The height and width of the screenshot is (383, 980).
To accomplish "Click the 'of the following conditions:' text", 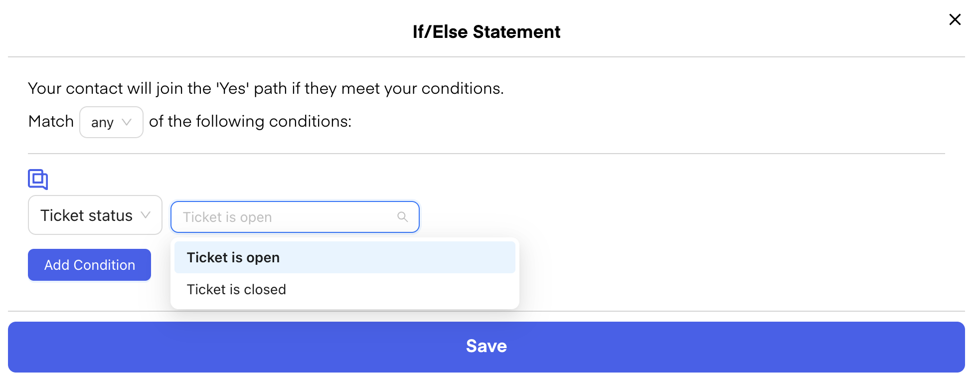I will tap(250, 121).
